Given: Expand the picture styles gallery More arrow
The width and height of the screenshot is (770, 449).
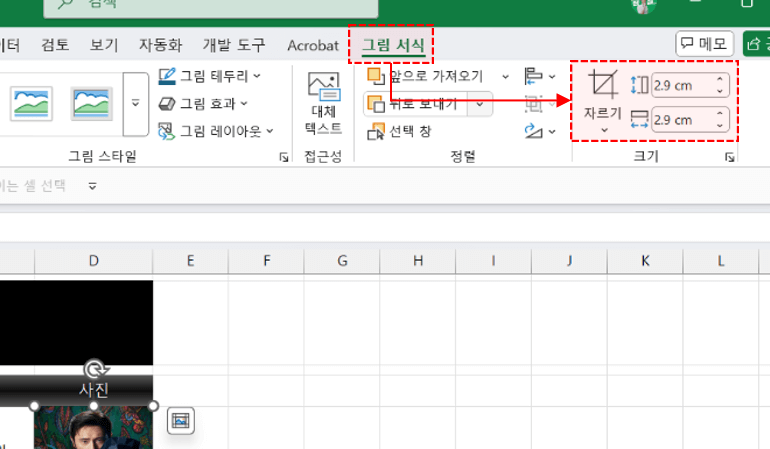Looking at the screenshot, I should coord(136,103).
